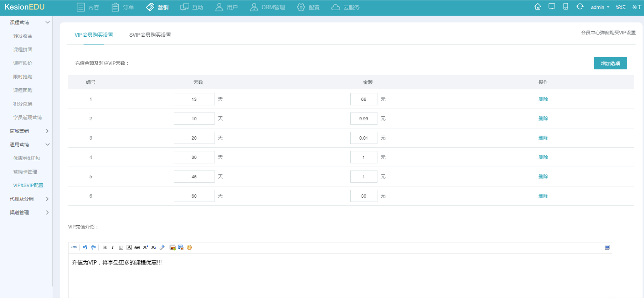Screen dimensions: 644x298
Task: Open the emoticon smiley picker
Action: 189,247
